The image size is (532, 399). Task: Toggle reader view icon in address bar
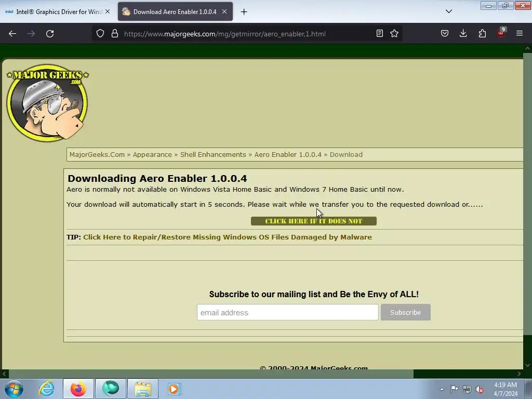click(x=380, y=34)
